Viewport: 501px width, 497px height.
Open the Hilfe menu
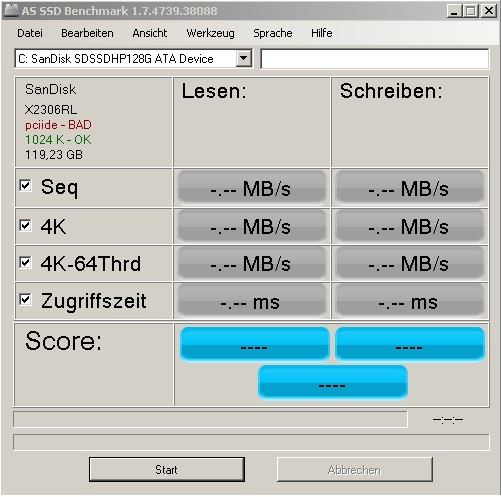pos(322,33)
